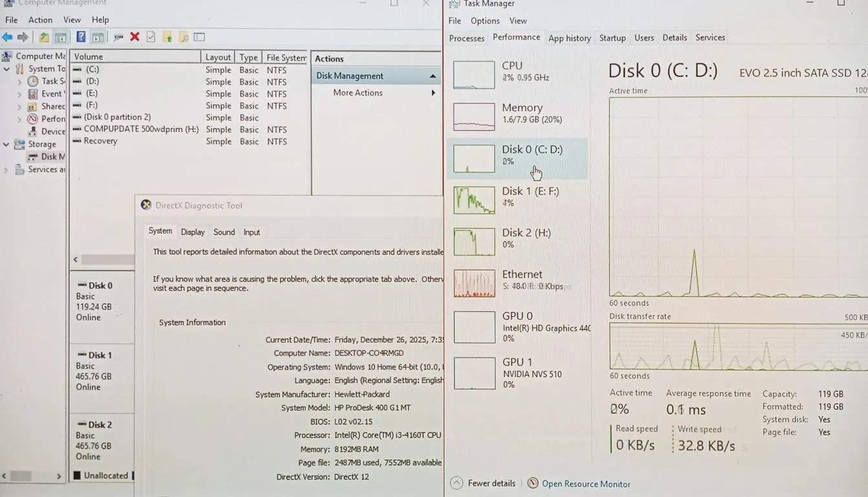The height and width of the screenshot is (497, 868).
Task: Click the blue Back arrow in toolbar
Action: 7,38
